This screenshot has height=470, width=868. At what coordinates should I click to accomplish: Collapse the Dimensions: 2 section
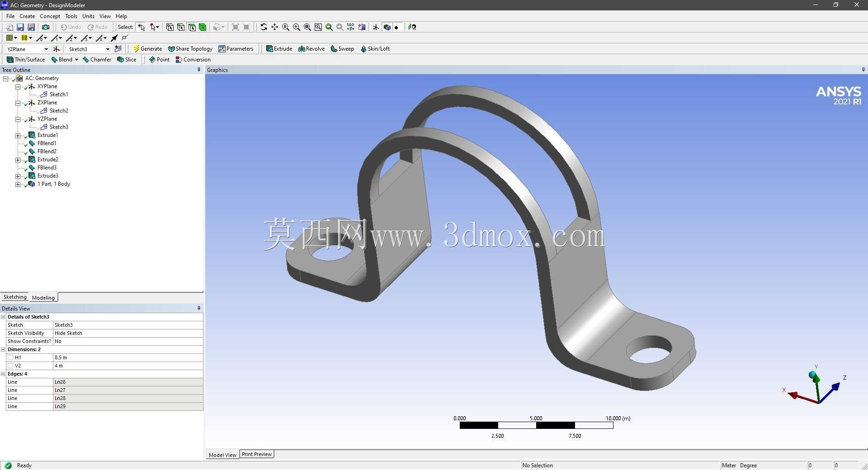(3, 349)
